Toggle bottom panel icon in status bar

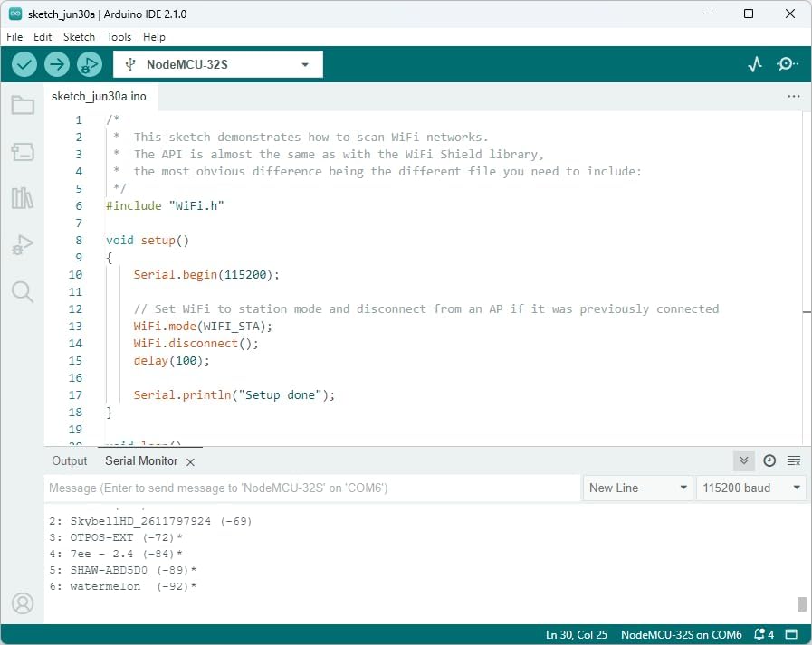click(791, 635)
